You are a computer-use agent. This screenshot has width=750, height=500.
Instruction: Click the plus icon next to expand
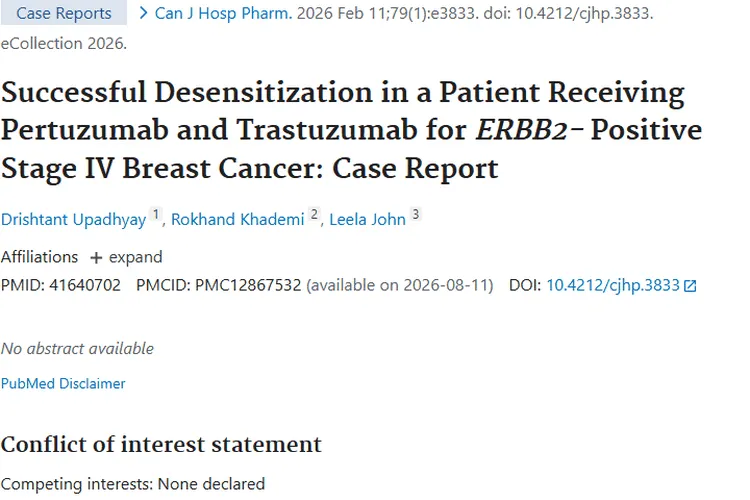coord(96,258)
